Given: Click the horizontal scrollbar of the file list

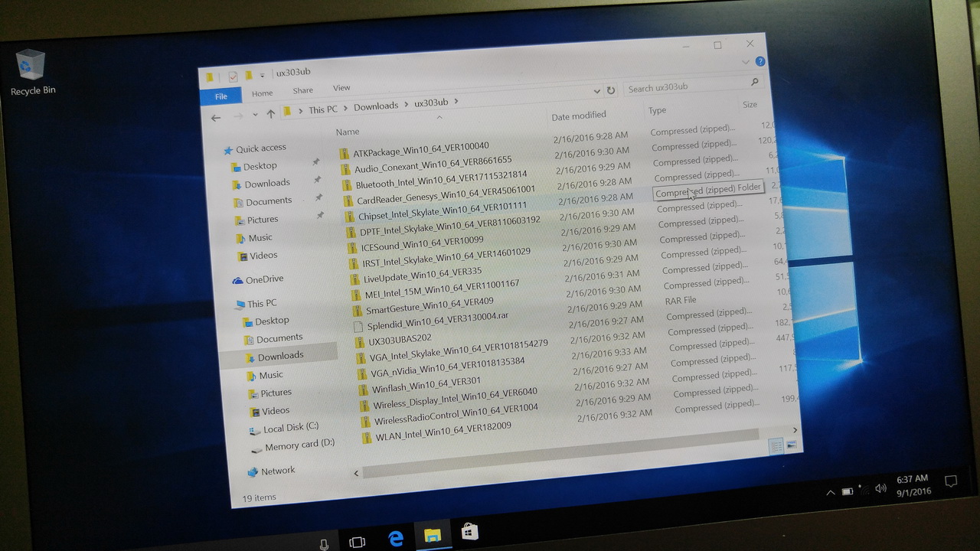Looking at the screenshot, I should pyautogui.click(x=561, y=453).
